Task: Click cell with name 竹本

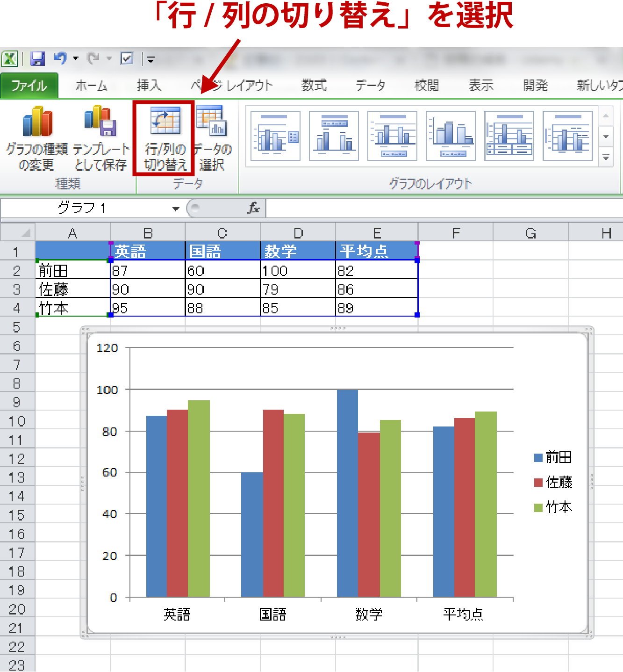Action: click(x=73, y=307)
